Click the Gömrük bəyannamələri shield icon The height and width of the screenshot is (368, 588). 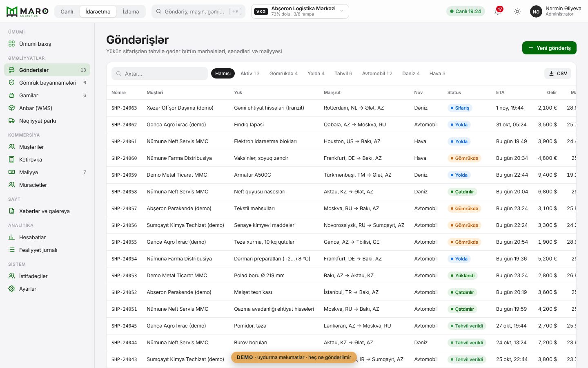point(12,83)
